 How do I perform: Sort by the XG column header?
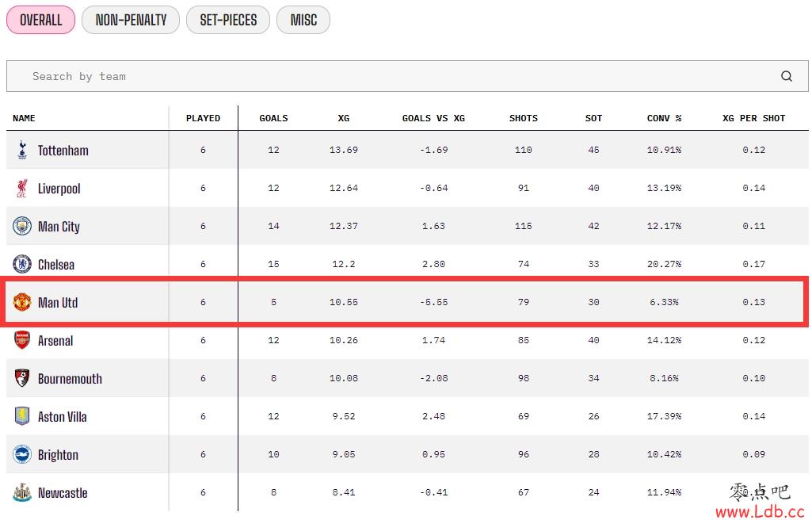point(343,118)
